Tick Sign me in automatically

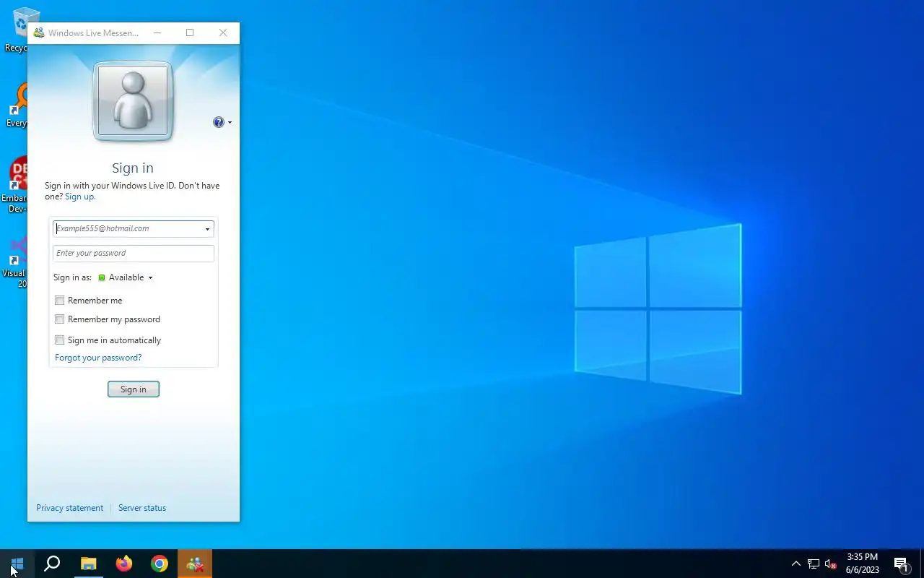click(60, 340)
